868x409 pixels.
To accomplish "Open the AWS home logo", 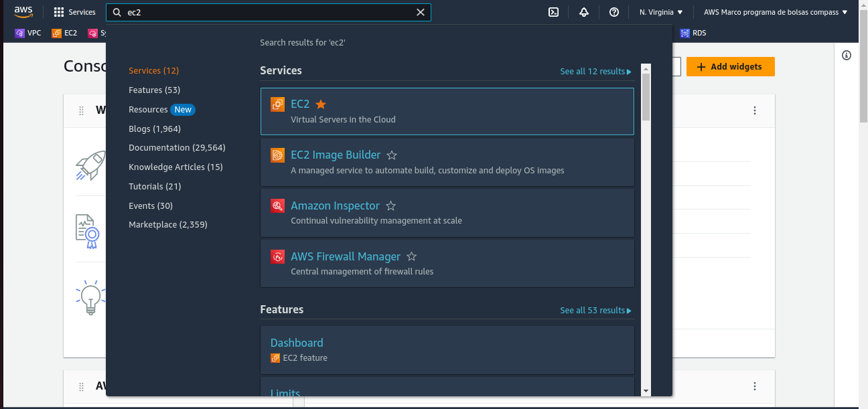I will point(23,11).
